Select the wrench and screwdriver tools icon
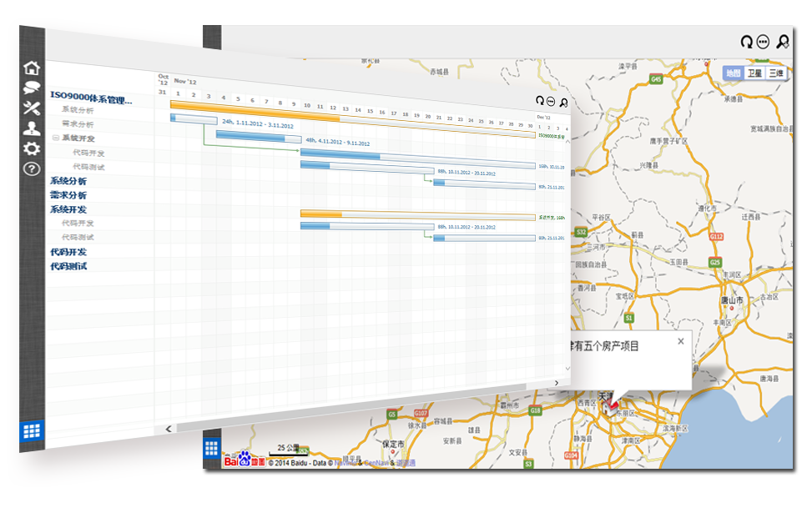 32,108
